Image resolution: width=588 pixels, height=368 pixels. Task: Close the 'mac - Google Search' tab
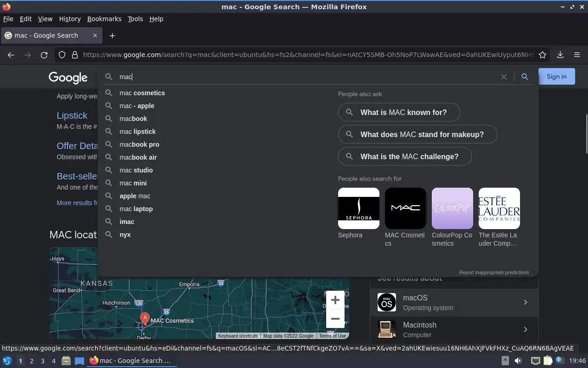point(95,35)
